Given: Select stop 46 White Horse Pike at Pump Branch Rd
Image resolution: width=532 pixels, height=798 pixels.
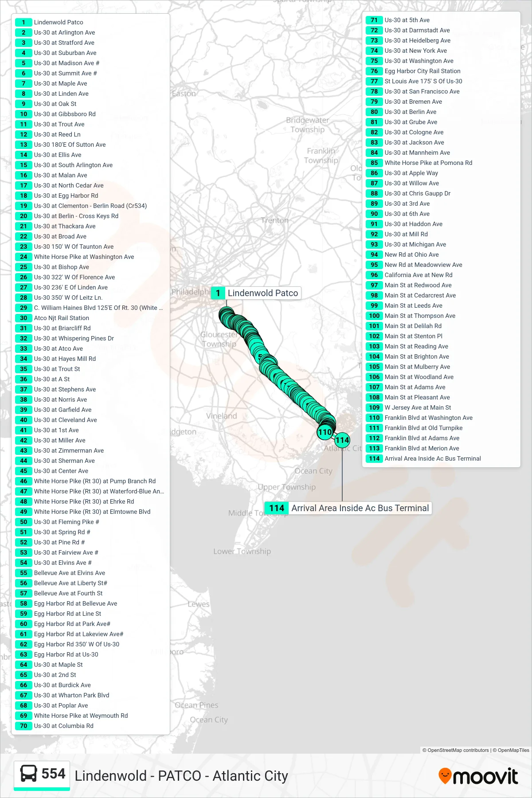Looking at the screenshot, I should (x=86, y=481).
